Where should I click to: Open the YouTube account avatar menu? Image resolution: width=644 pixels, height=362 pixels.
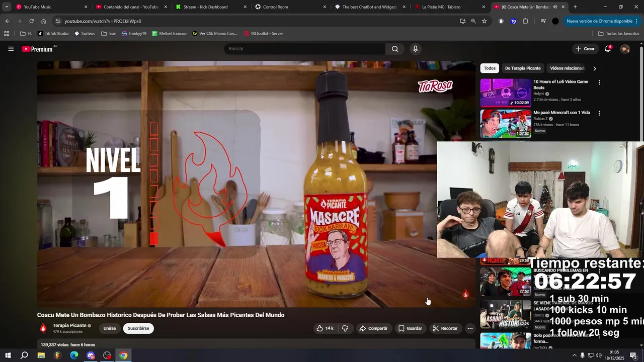625,49
